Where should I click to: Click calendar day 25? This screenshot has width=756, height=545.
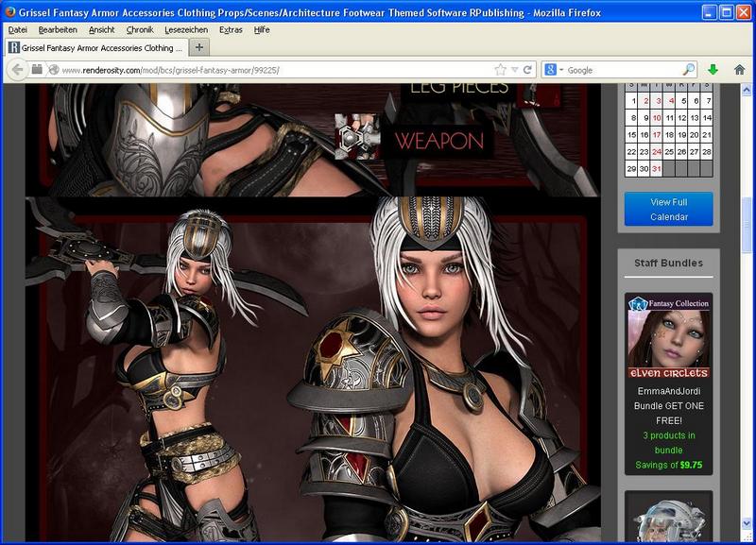[x=669, y=152]
